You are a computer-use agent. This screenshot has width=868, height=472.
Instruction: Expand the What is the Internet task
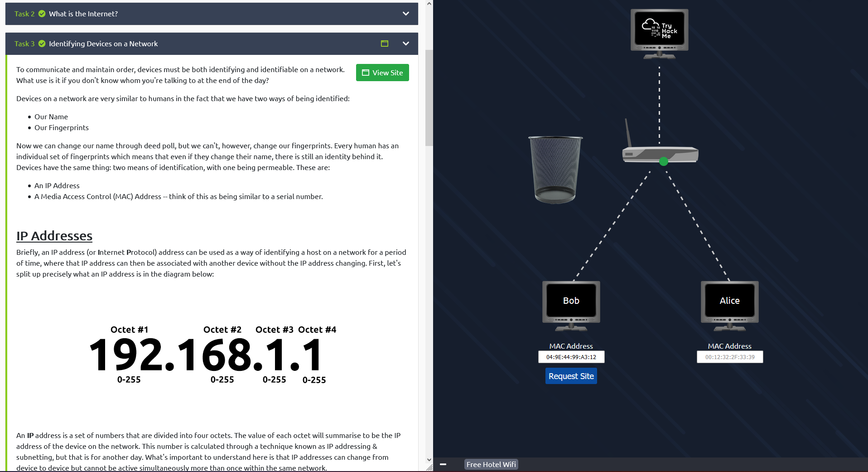(405, 14)
